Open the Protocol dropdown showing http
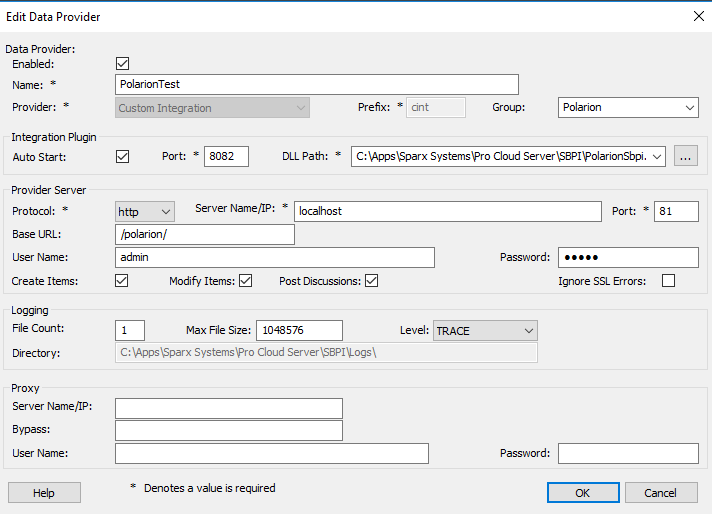 (x=144, y=212)
